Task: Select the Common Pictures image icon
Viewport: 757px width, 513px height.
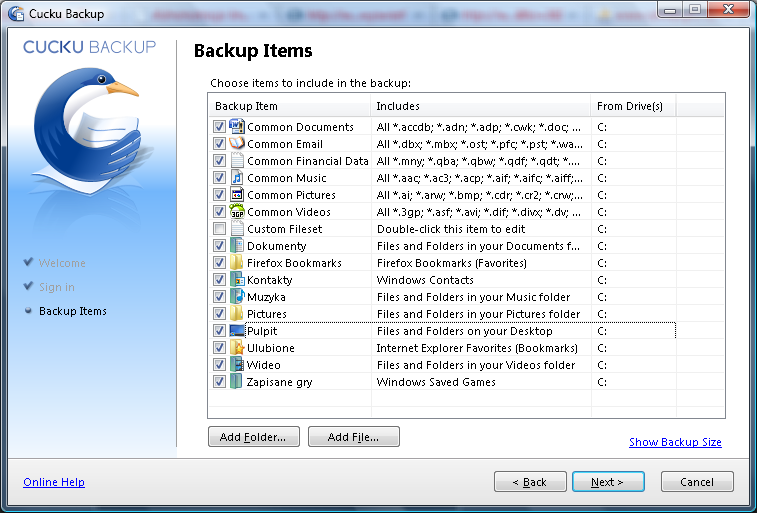Action: pos(237,194)
